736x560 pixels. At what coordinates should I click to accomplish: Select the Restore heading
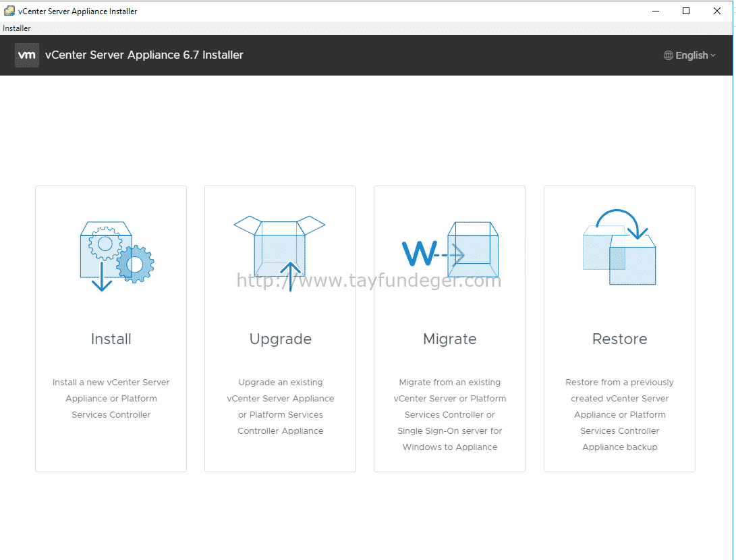point(619,339)
